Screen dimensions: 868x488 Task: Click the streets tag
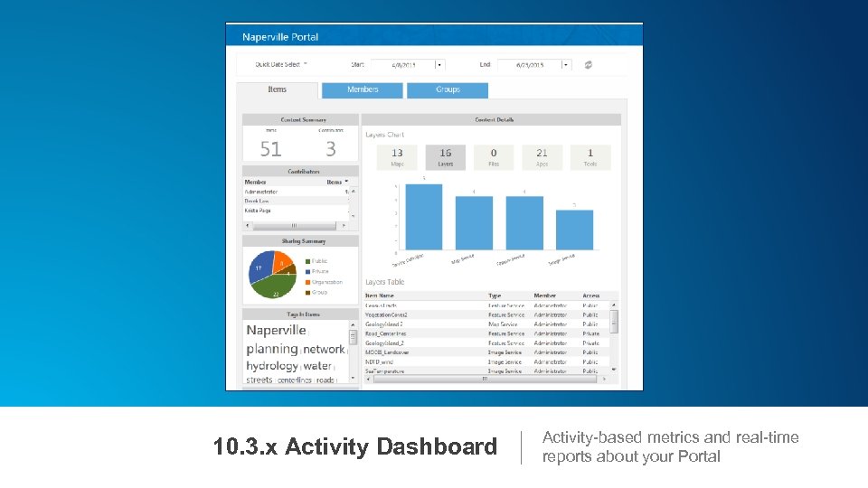[259, 380]
